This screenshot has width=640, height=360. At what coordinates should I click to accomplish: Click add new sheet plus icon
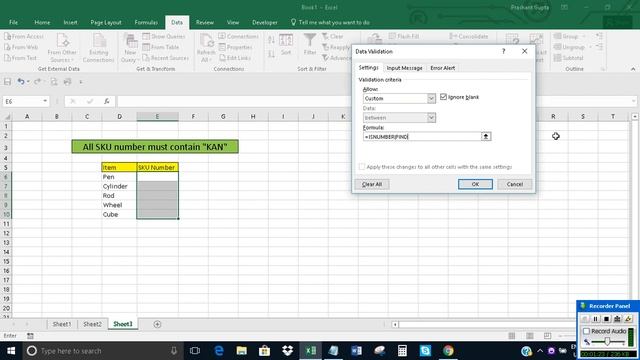157,324
